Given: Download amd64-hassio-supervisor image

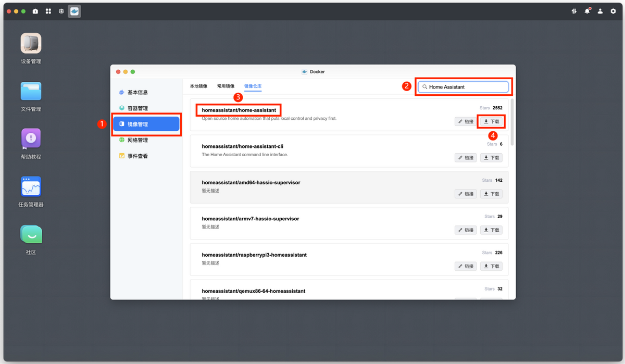Looking at the screenshot, I should [491, 194].
